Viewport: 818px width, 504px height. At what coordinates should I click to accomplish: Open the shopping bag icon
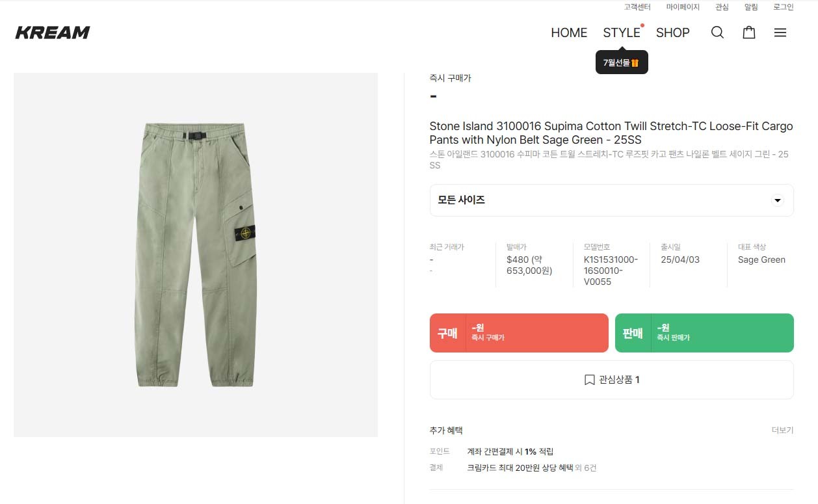coord(749,33)
